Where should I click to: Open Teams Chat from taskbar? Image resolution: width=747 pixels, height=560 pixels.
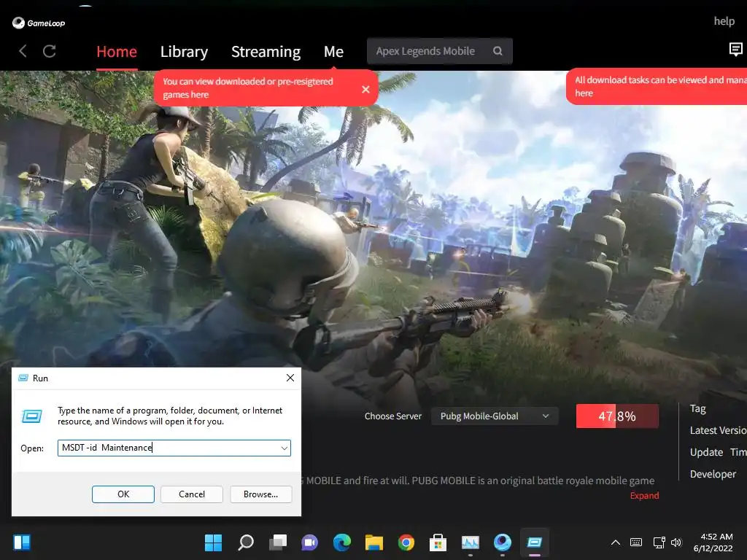[309, 542]
